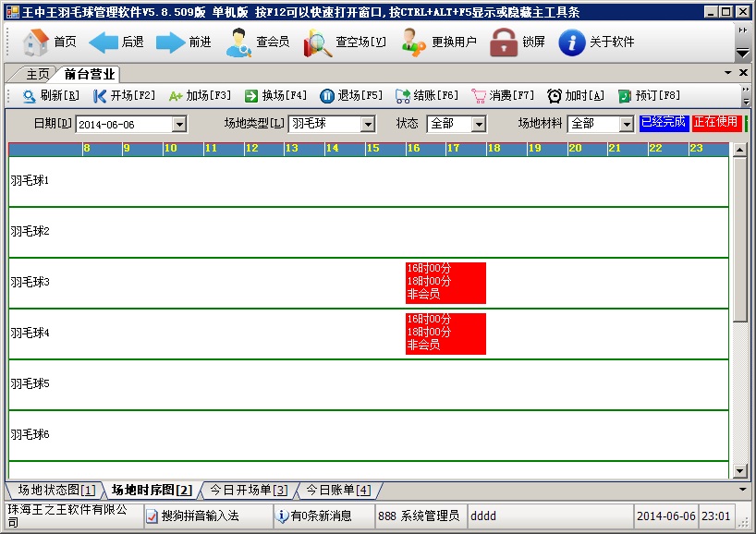
Task: Select the 羽毛球3 red booking block
Action: tap(445, 282)
